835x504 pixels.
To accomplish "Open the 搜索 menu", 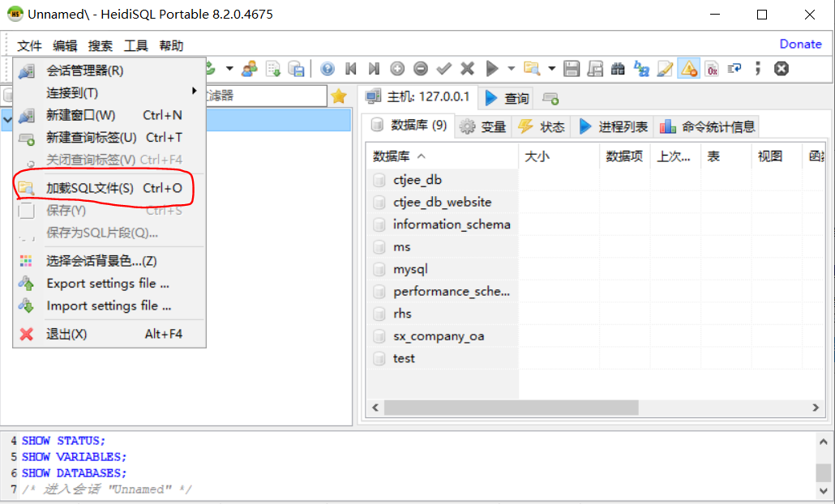I will [x=100, y=45].
